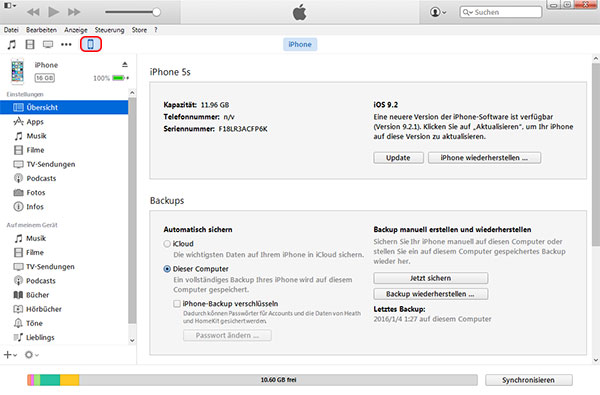Skip to next track
Image resolution: width=600 pixels, height=395 pixels.
[x=74, y=12]
